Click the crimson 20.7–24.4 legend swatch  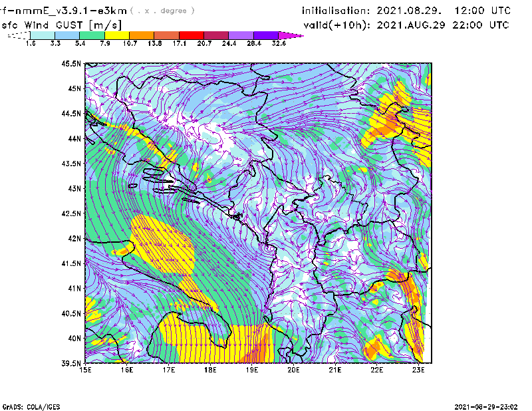click(216, 35)
